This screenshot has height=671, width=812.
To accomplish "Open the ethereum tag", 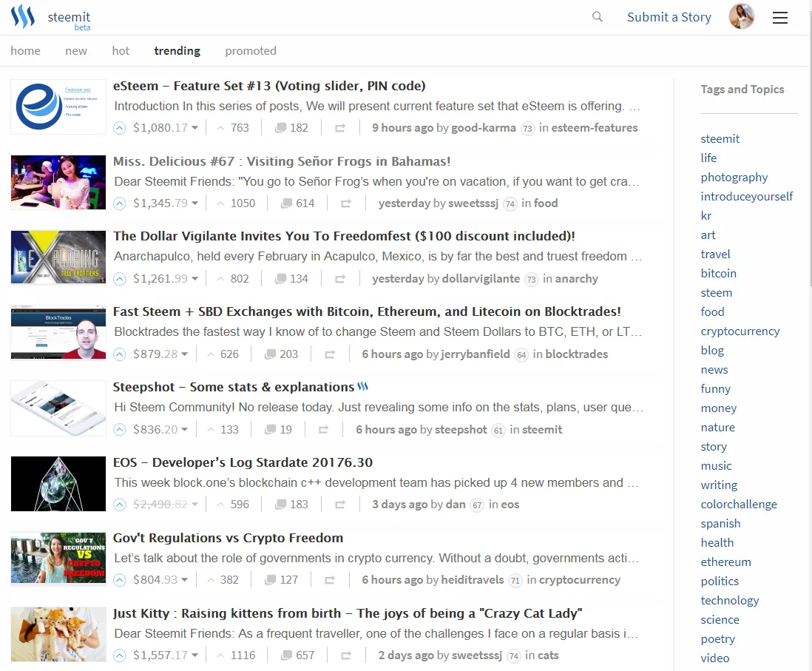I will 725,562.
